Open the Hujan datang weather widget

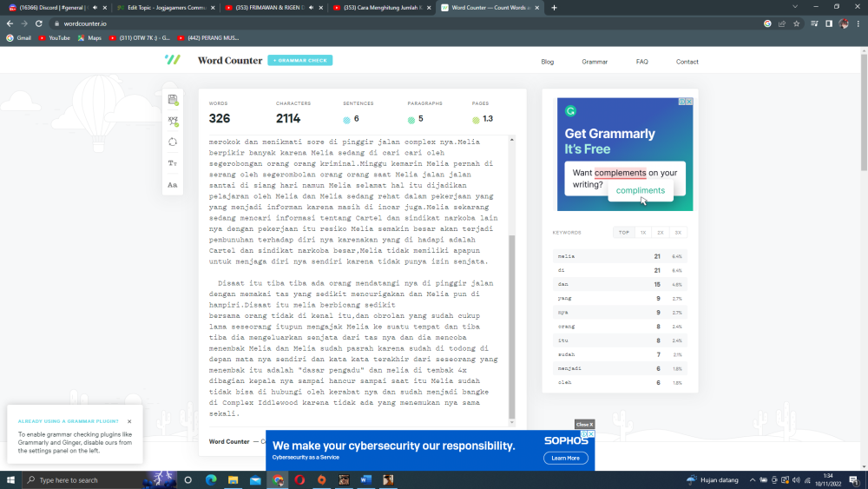pos(713,480)
